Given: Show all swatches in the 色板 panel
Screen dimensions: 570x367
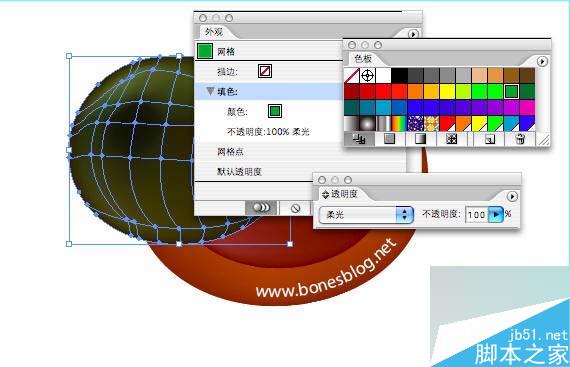Looking at the screenshot, I should pos(360,139).
